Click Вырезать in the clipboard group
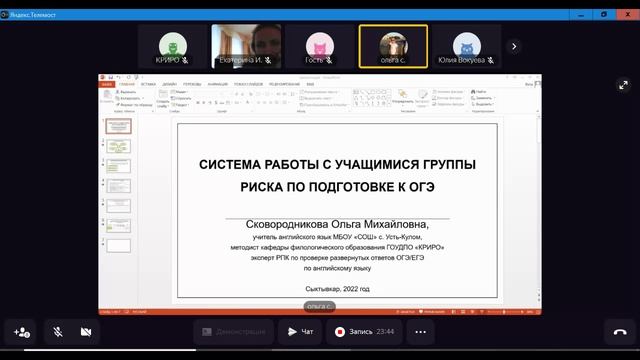640x360 pixels. click(x=126, y=92)
